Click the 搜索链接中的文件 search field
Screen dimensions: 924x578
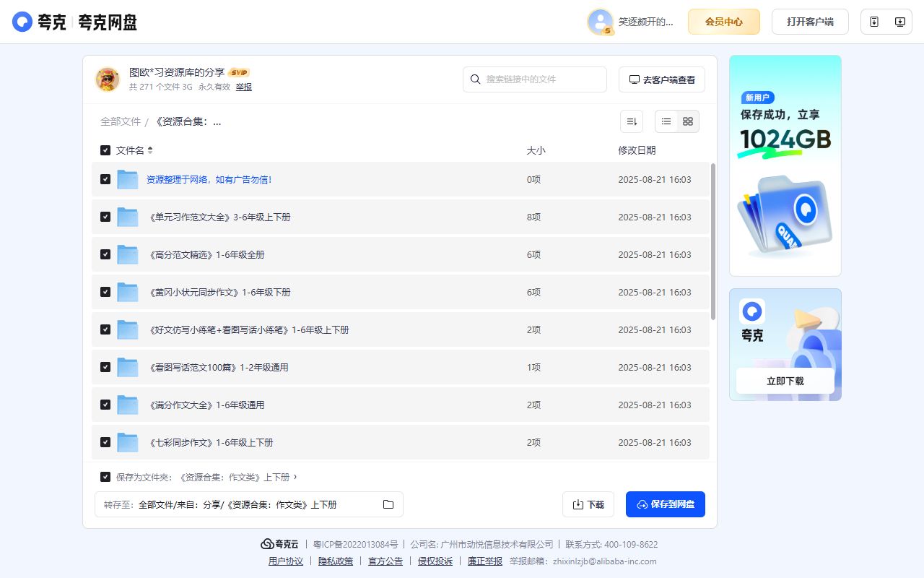(x=538, y=79)
